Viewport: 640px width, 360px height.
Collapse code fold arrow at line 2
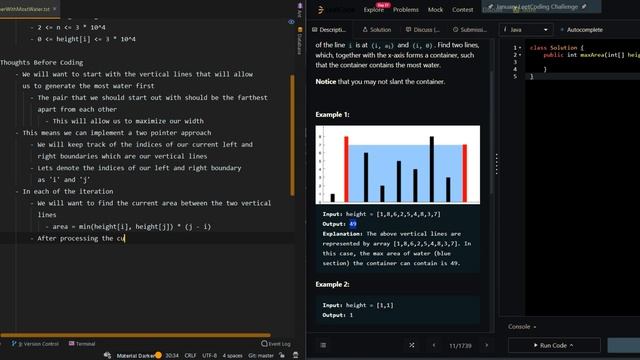pyautogui.click(x=520, y=55)
